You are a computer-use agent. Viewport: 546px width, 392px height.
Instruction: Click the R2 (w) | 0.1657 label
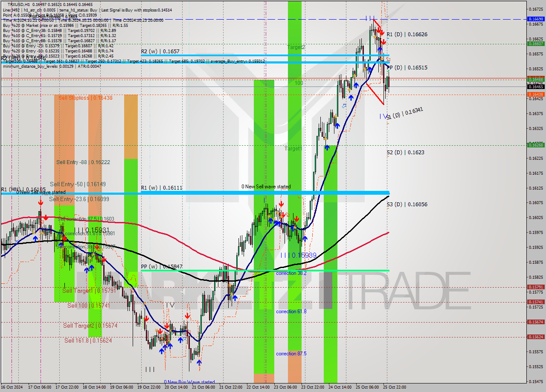coord(160,51)
